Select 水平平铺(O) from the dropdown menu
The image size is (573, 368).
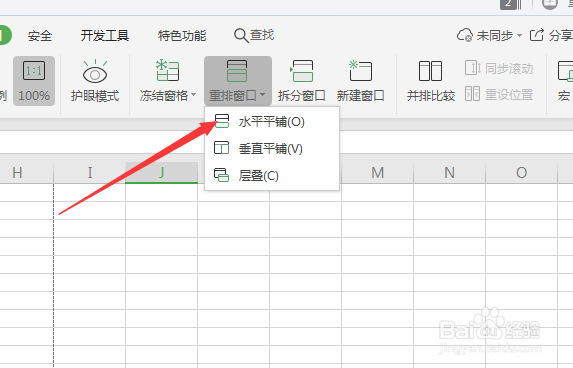tap(272, 122)
